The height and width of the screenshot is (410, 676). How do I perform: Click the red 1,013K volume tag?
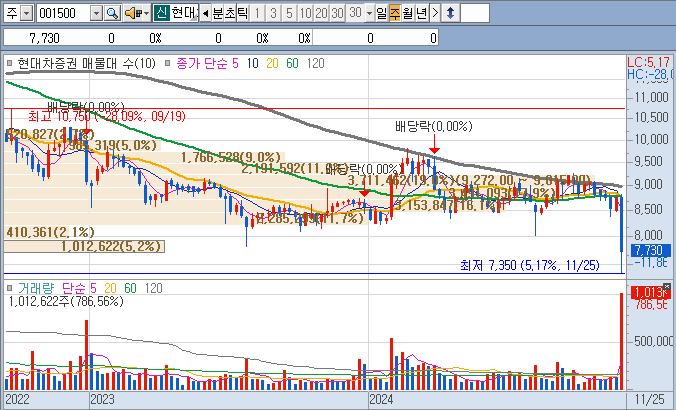(651, 292)
